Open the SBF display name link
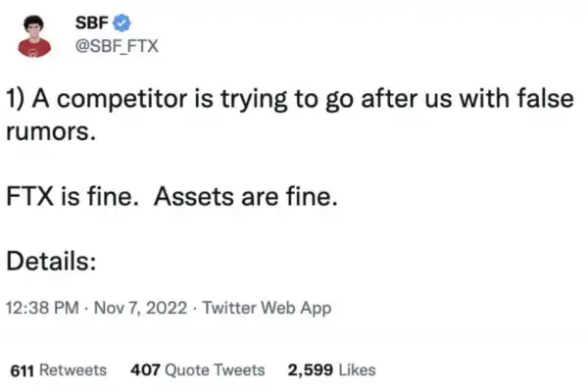 coord(91,23)
